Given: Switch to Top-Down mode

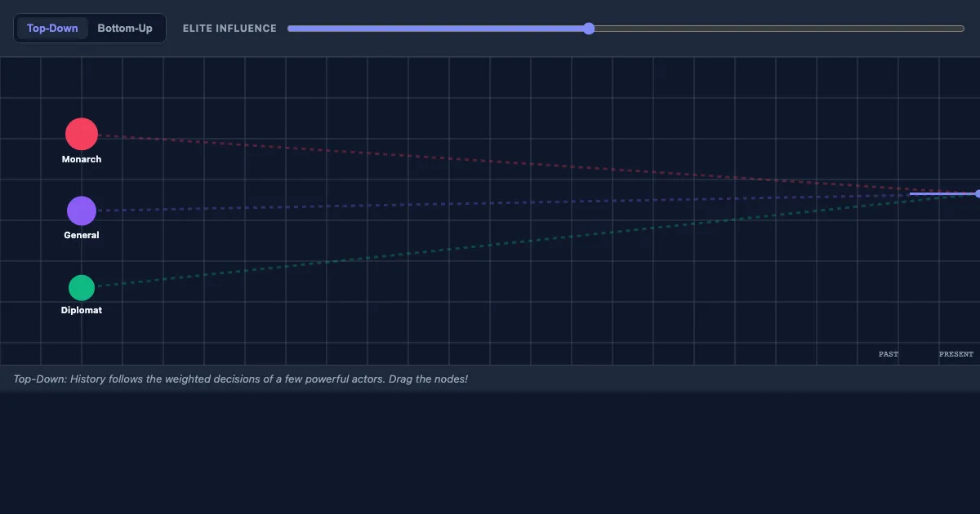Looking at the screenshot, I should tap(52, 29).
